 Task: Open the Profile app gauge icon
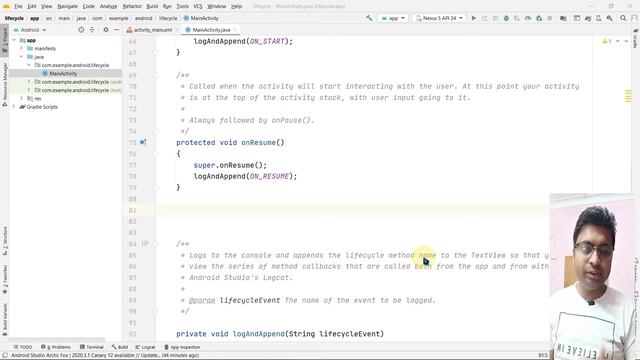(528, 18)
